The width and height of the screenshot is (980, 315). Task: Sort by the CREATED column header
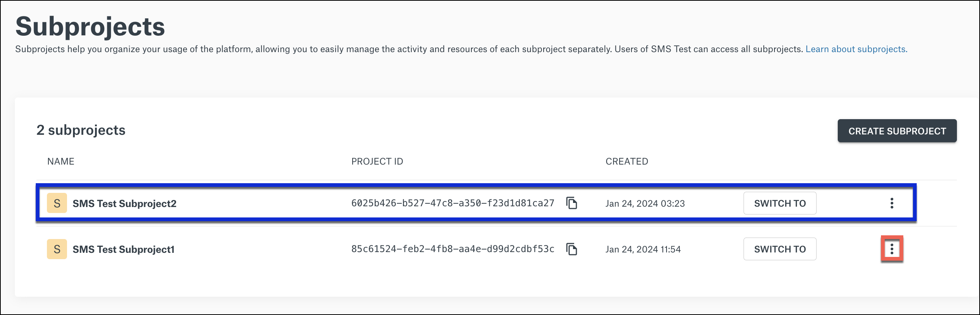(627, 161)
